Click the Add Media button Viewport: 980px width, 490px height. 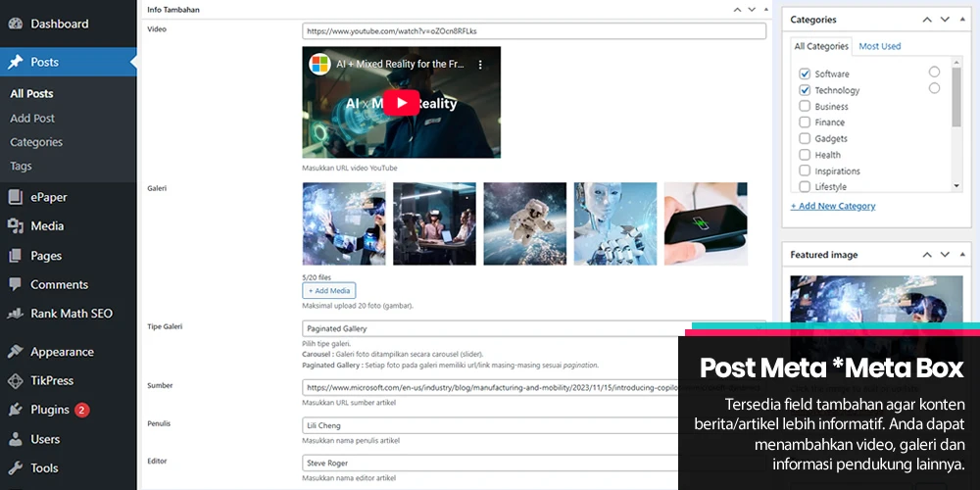(x=329, y=290)
